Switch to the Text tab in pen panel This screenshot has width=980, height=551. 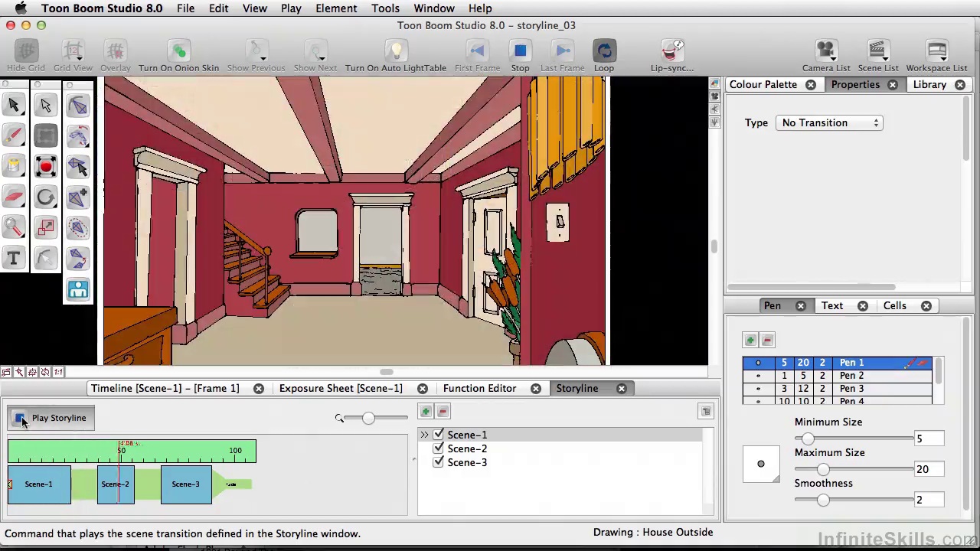click(832, 305)
